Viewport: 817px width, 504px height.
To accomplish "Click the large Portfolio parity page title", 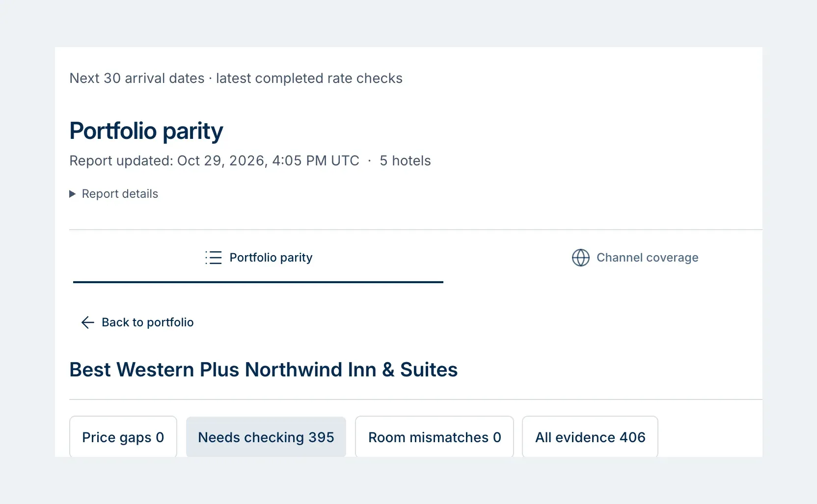I will point(146,131).
